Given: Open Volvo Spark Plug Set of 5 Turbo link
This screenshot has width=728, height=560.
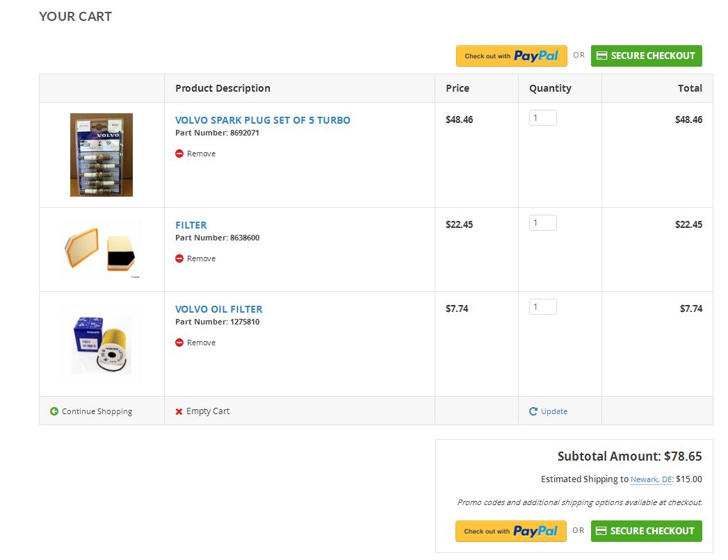Looking at the screenshot, I should point(262,120).
